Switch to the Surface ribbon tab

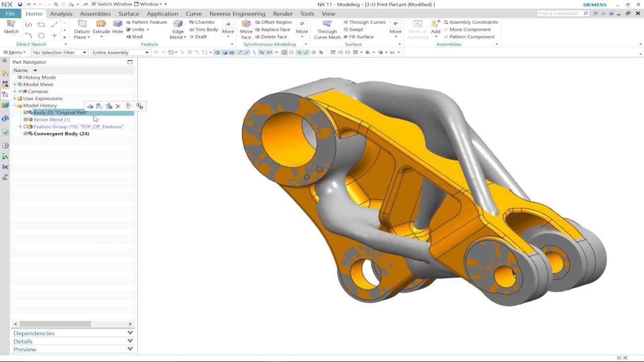click(x=129, y=14)
